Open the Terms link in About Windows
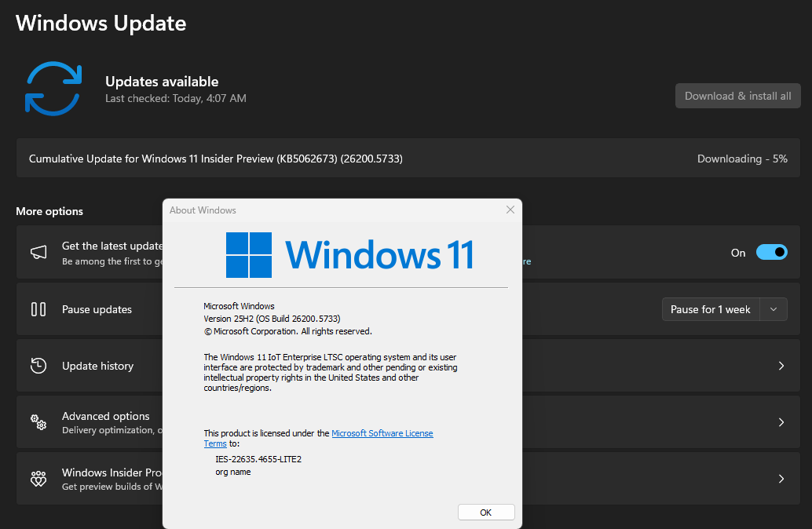Viewport: 812px width, 529px height. (215, 443)
